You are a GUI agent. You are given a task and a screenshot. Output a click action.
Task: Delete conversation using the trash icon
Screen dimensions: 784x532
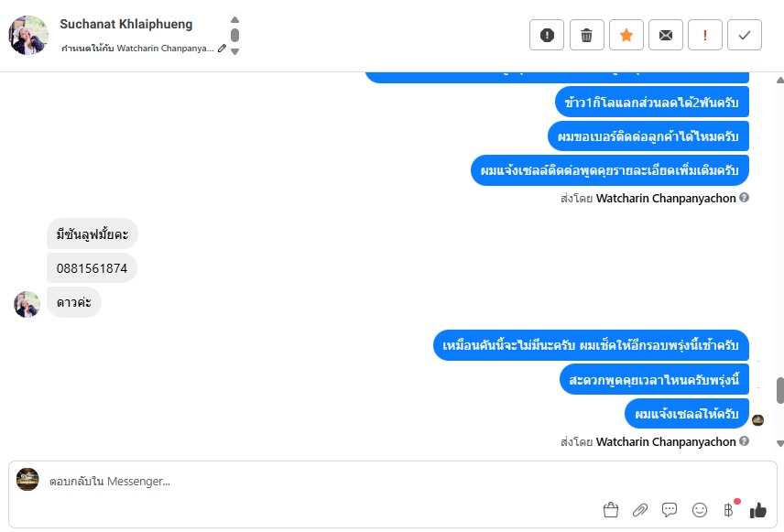(x=586, y=35)
